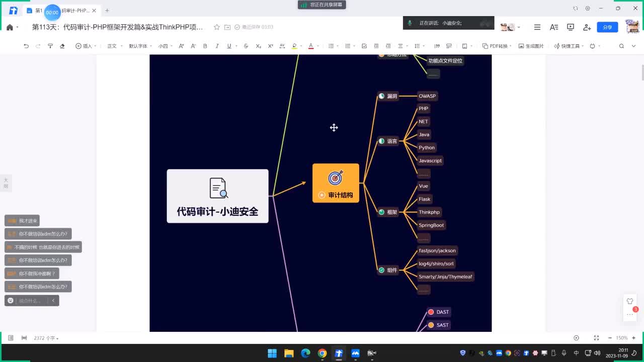Viewport: 644px width, 362px height.
Task: Open the hamburger menu in the header
Action: [x=537, y=27]
